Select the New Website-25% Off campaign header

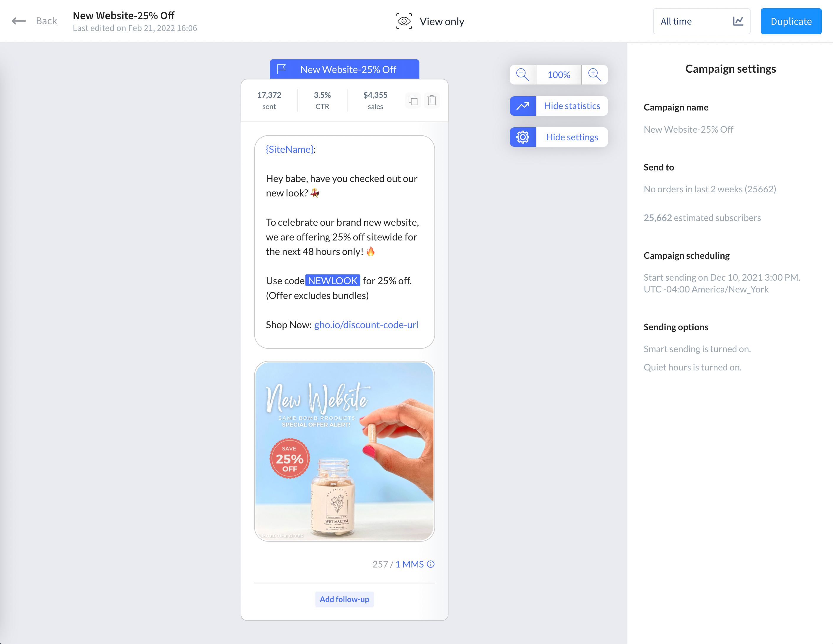click(344, 69)
